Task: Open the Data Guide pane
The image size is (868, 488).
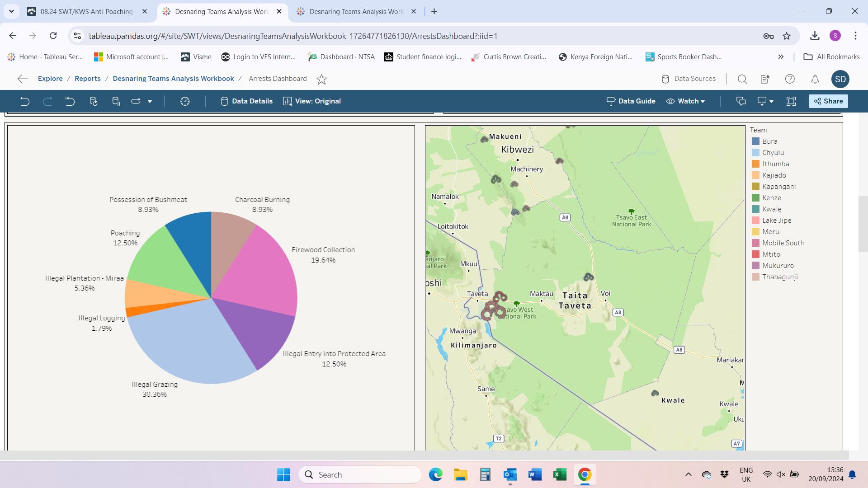Action: click(x=631, y=101)
